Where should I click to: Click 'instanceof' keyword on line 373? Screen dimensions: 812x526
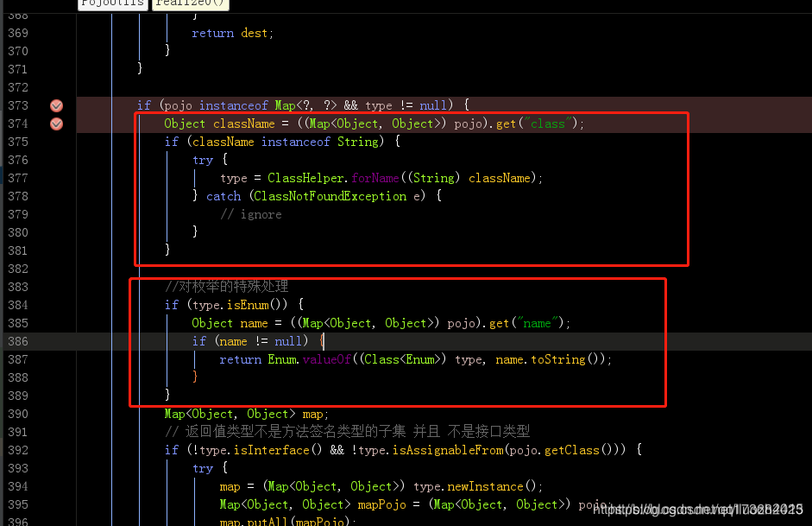pos(234,105)
